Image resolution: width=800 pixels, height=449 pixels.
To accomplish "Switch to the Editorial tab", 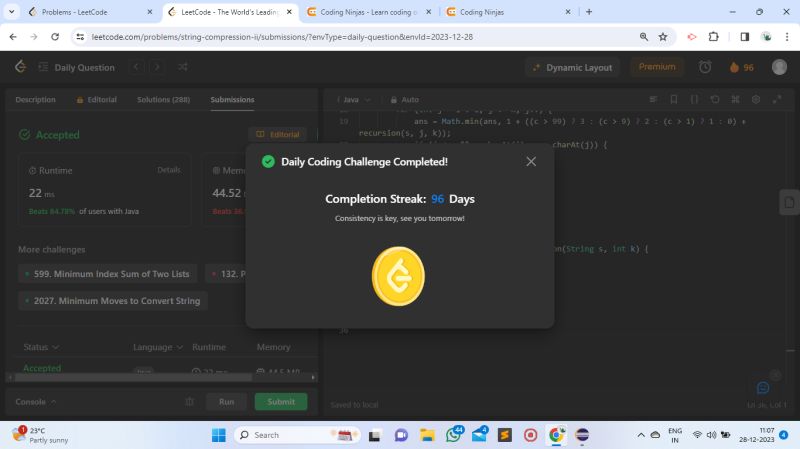I will [96, 99].
